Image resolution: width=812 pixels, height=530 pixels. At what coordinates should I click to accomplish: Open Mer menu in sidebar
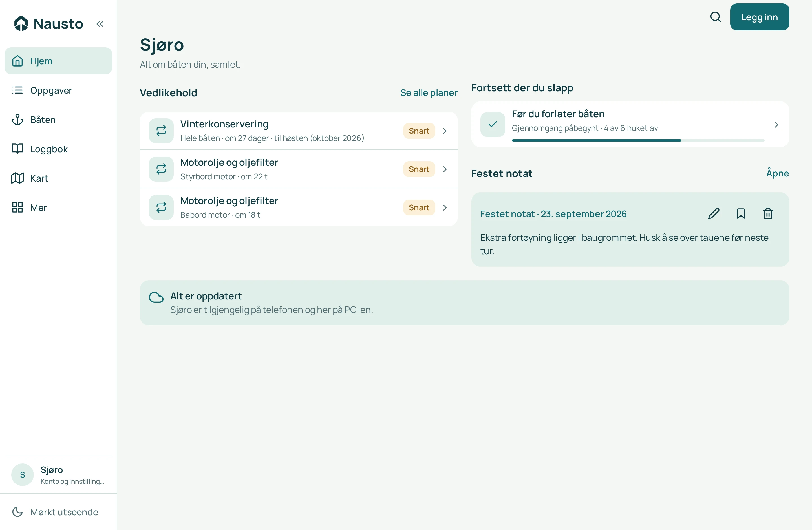58,208
